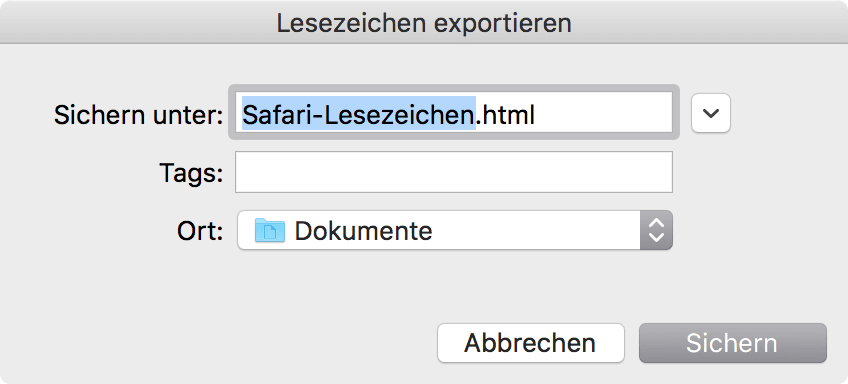848x384 pixels.
Task: Click the 'Tags:' label
Action: pyautogui.click(x=191, y=173)
